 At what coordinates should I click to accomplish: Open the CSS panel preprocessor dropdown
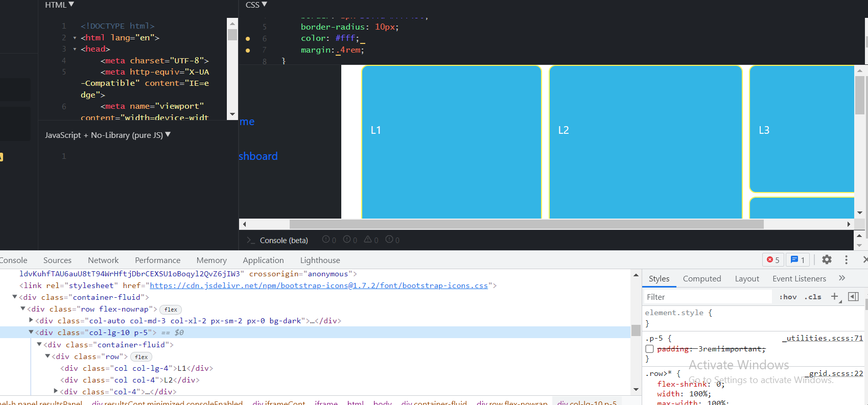point(256,5)
